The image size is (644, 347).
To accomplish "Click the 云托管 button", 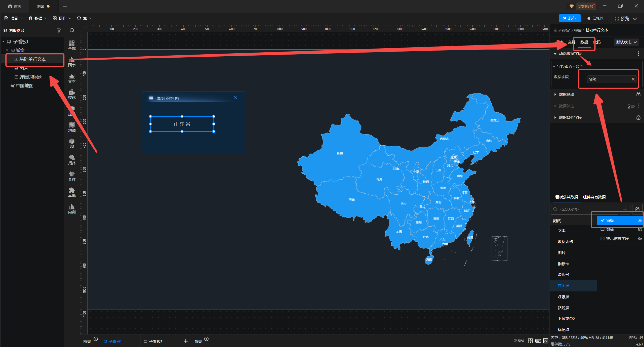I will (x=595, y=18).
